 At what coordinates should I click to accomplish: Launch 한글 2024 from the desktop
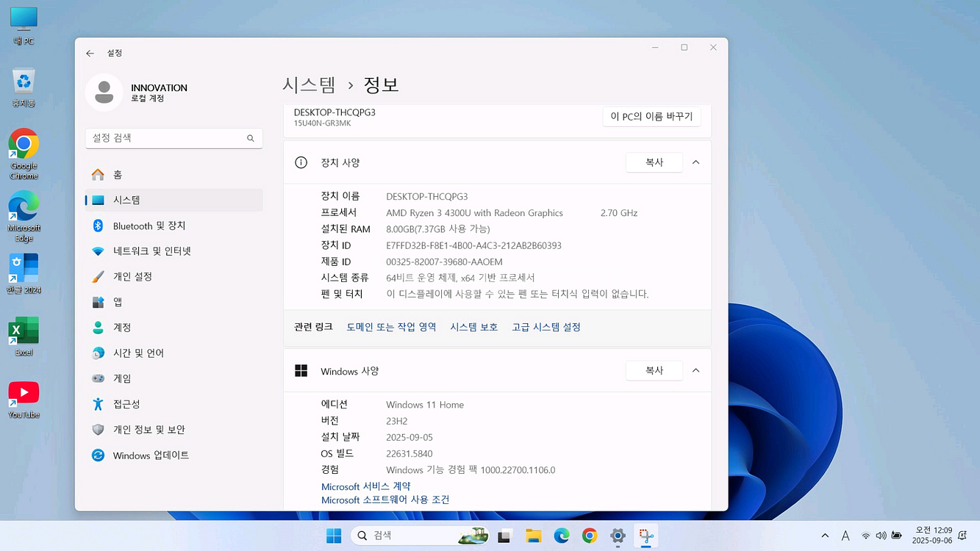pos(23,266)
